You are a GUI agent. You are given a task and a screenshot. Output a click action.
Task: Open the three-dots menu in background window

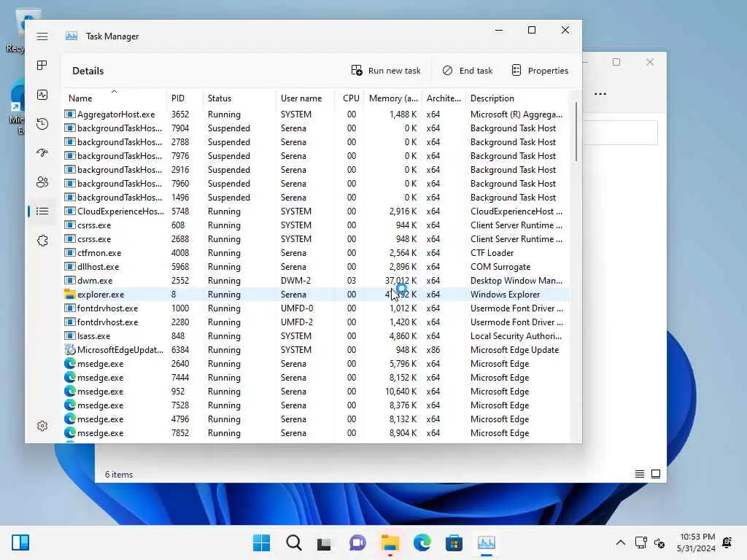point(600,94)
